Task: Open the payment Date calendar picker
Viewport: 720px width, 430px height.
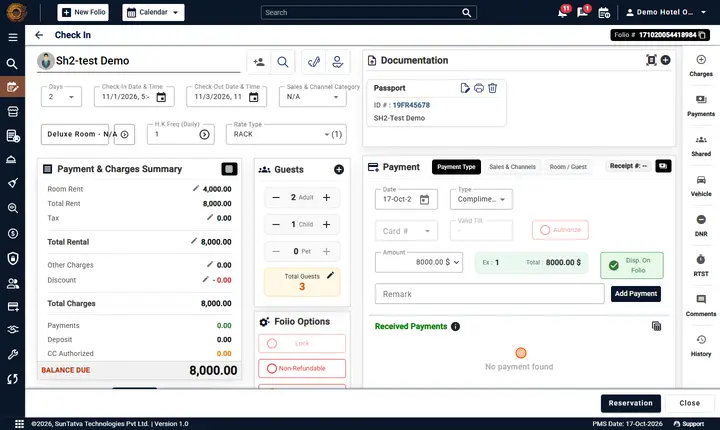Action: pyautogui.click(x=424, y=199)
